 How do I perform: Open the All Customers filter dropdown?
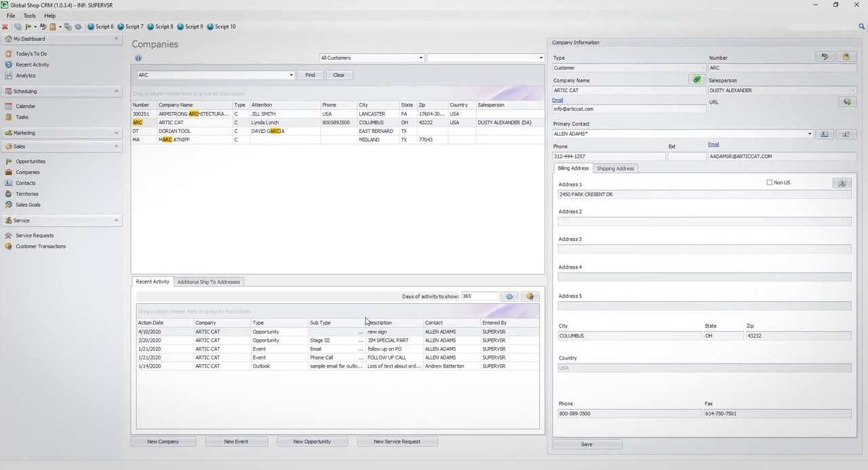(x=420, y=58)
